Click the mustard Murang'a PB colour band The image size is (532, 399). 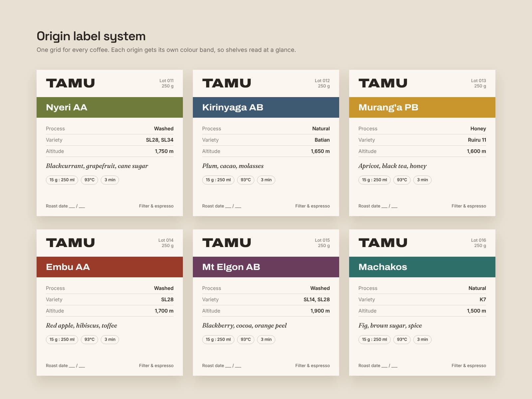(422, 107)
